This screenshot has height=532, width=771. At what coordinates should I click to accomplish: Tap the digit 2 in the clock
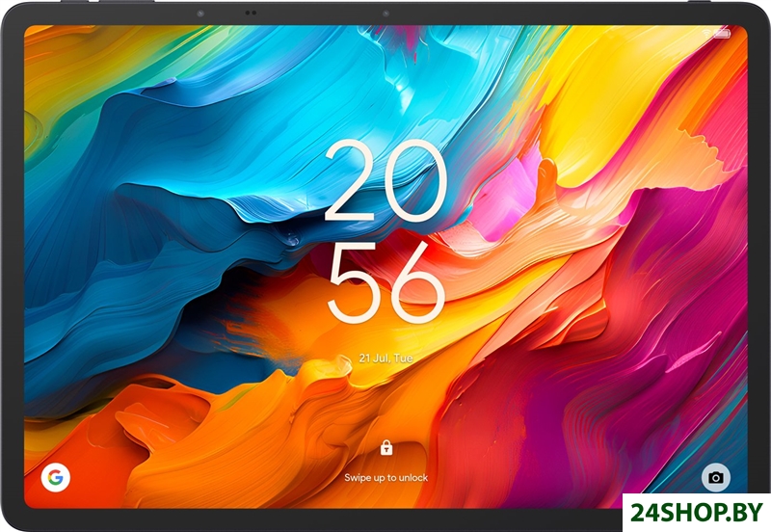pyautogui.click(x=354, y=181)
